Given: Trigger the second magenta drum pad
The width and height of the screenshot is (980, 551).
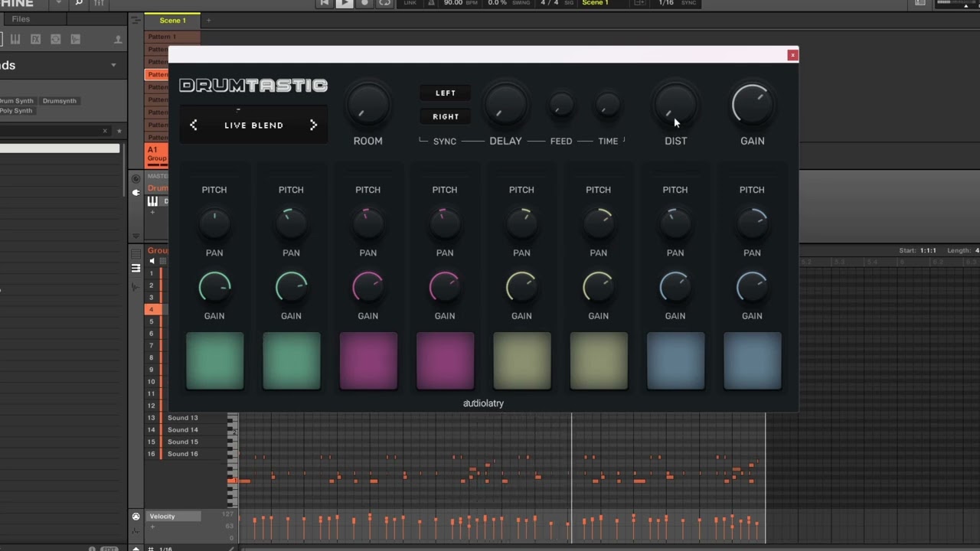Looking at the screenshot, I should [x=445, y=361].
